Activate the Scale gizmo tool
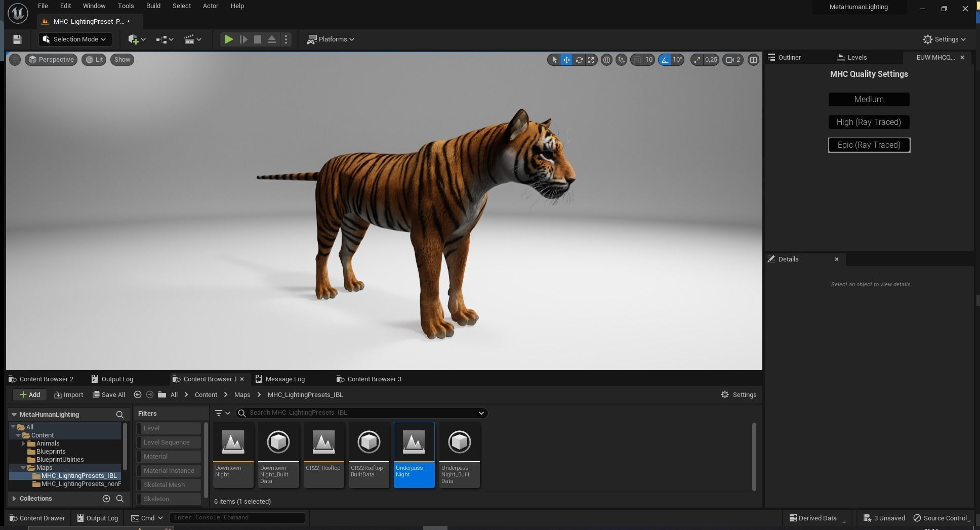The width and height of the screenshot is (980, 530). (x=591, y=60)
